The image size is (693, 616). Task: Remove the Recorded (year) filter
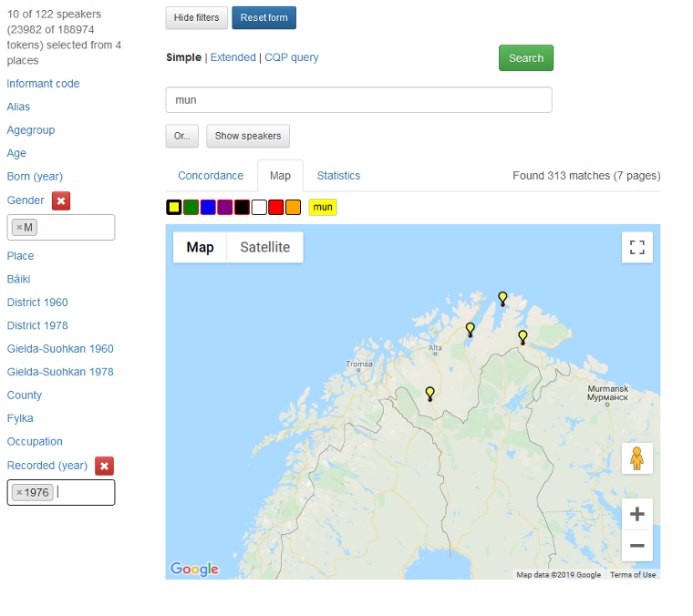(104, 466)
